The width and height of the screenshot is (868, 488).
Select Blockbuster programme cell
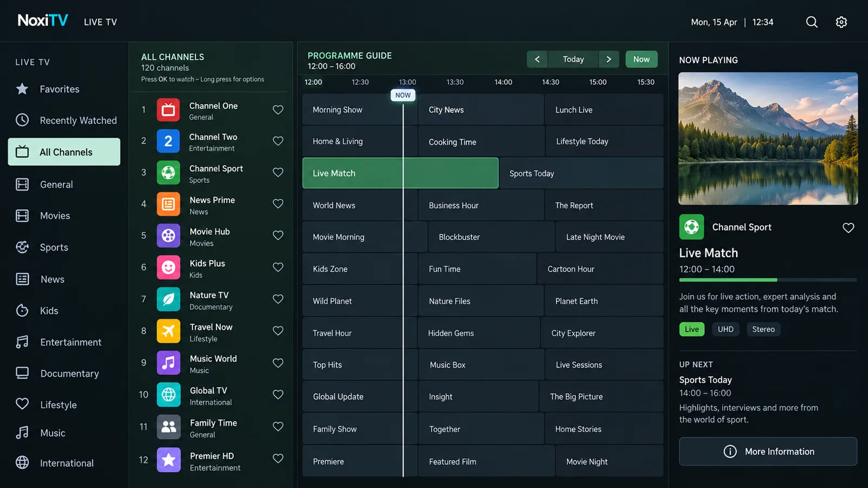coord(492,237)
